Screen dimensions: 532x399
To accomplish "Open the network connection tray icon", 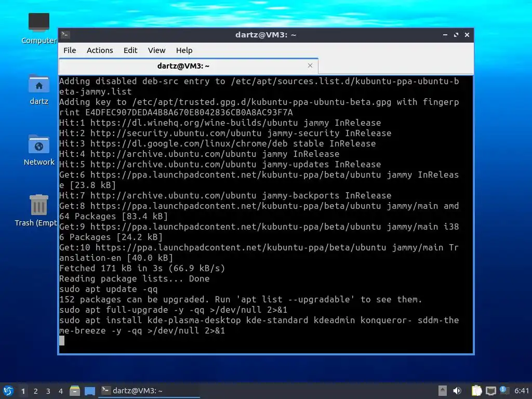I will click(490, 391).
